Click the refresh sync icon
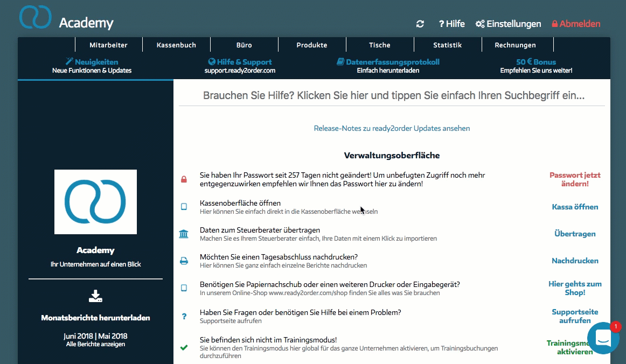The height and width of the screenshot is (364, 626). point(420,24)
